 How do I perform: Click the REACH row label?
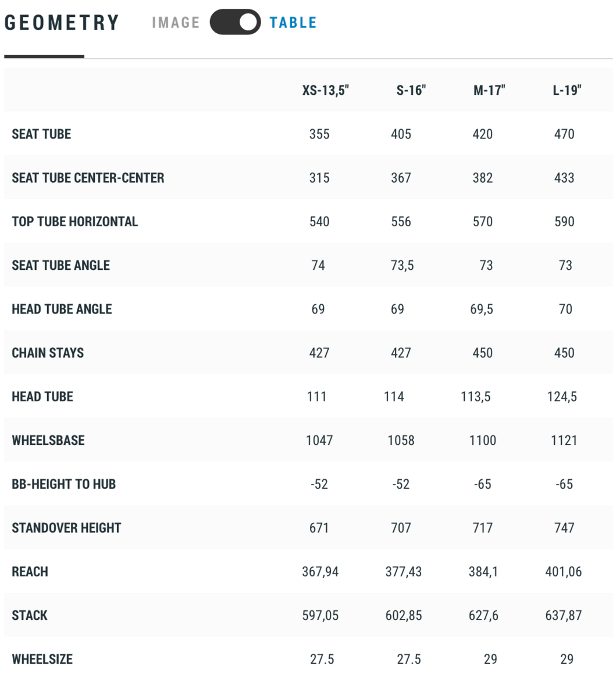(x=30, y=571)
